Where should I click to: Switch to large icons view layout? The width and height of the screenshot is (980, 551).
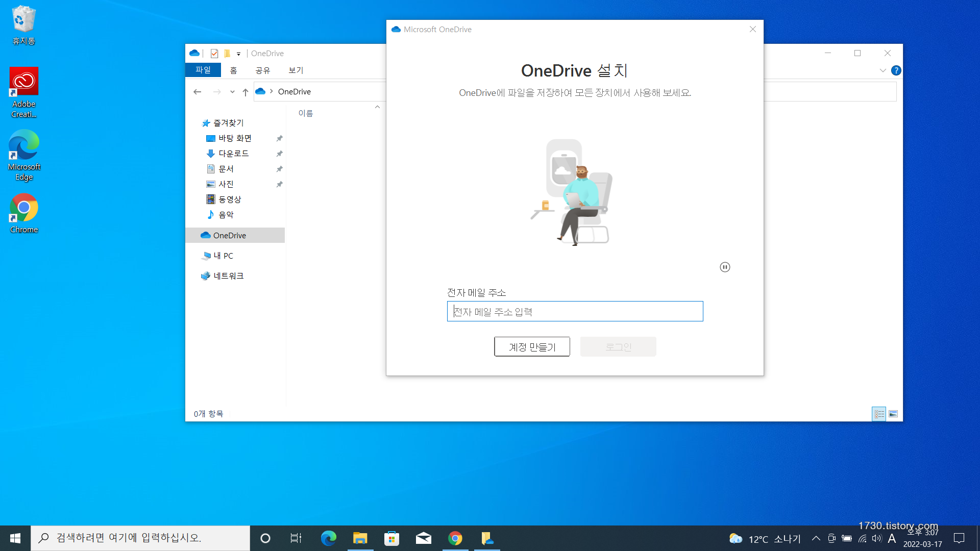[893, 414]
